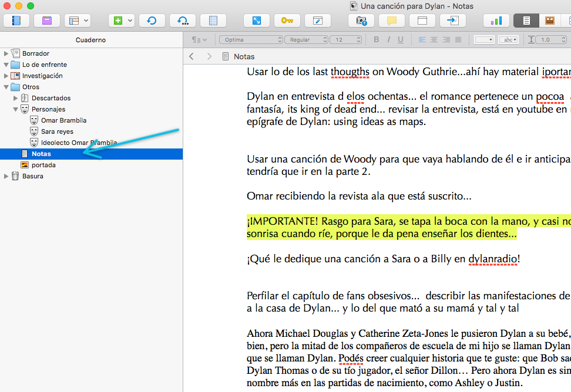Take titled snapshot with camera icon
Screen dimensions: 571x392
[x=361, y=21]
